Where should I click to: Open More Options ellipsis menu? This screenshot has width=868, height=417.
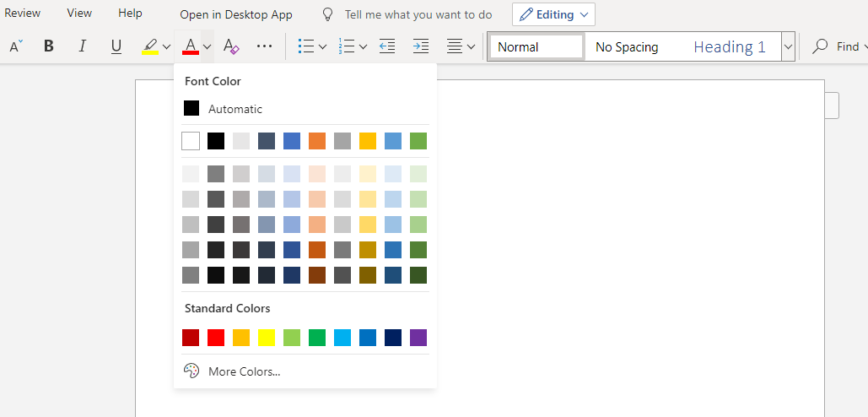tap(265, 46)
